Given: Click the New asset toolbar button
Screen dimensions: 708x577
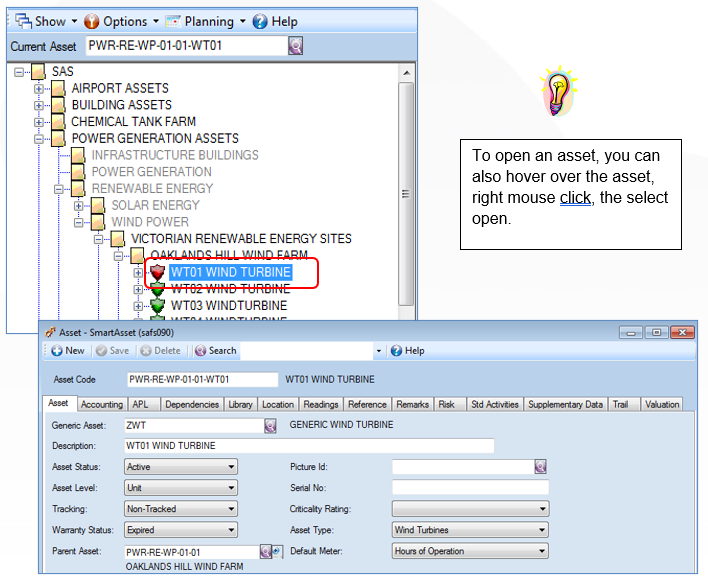Looking at the screenshot, I should (68, 351).
